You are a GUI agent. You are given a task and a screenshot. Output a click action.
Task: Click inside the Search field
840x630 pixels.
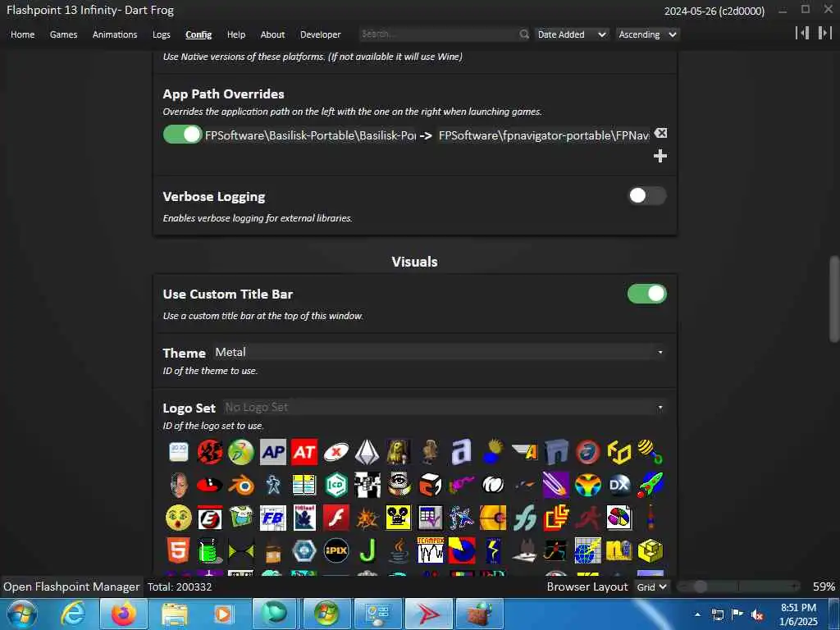pyautogui.click(x=440, y=34)
